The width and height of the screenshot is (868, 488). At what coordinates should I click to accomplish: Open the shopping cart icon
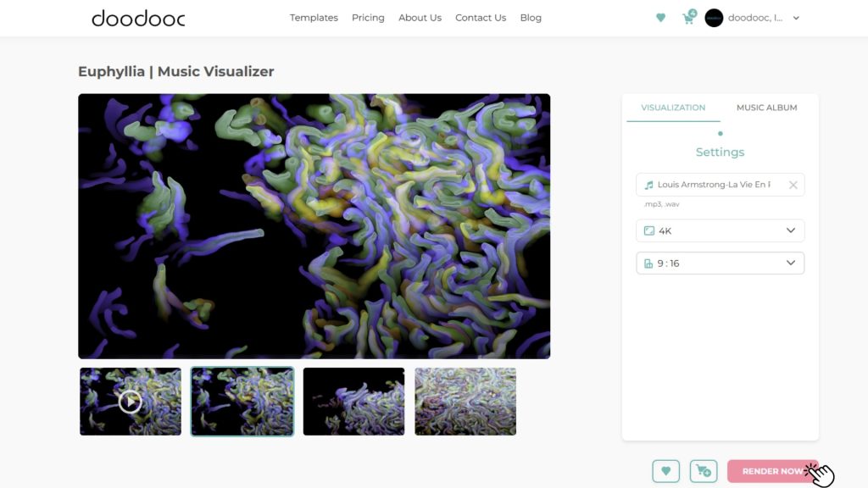pyautogui.click(x=688, y=18)
